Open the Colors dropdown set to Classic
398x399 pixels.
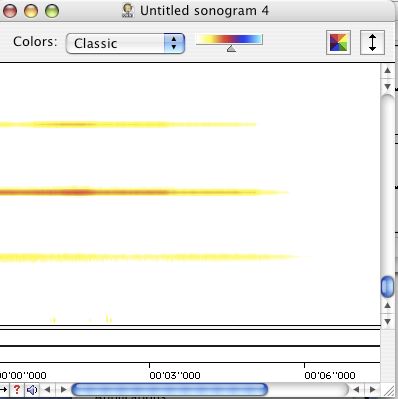(x=125, y=43)
